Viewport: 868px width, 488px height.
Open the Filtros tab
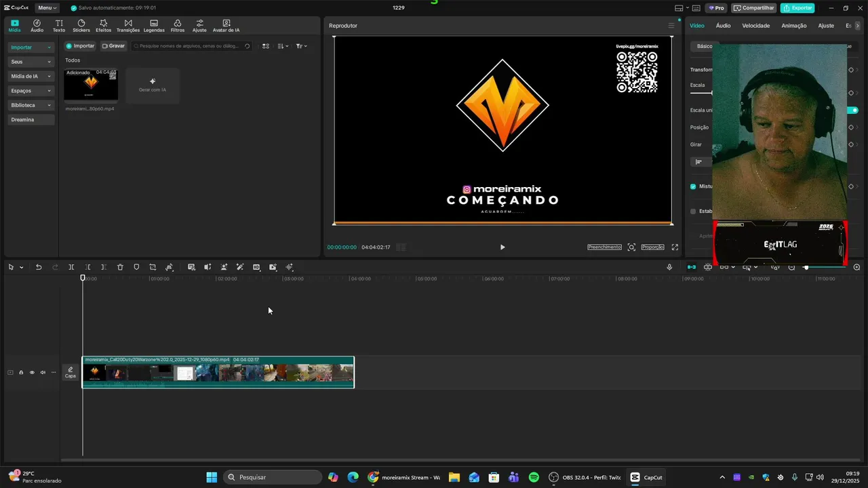pos(178,26)
